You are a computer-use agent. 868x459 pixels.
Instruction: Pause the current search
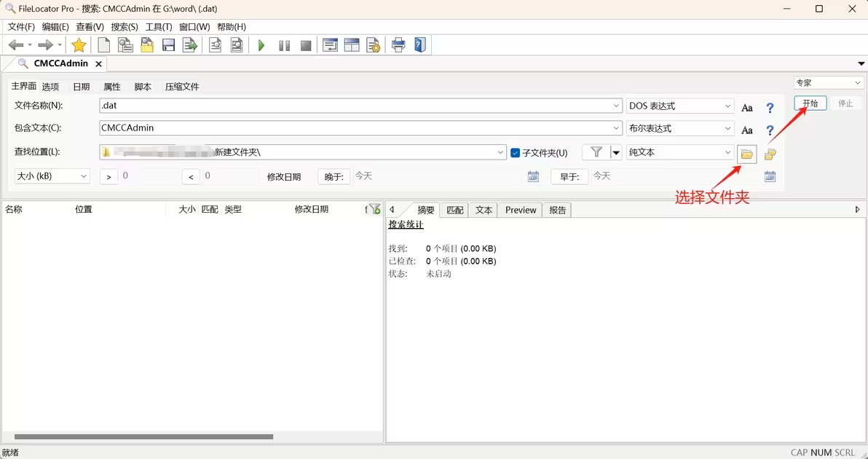point(283,44)
